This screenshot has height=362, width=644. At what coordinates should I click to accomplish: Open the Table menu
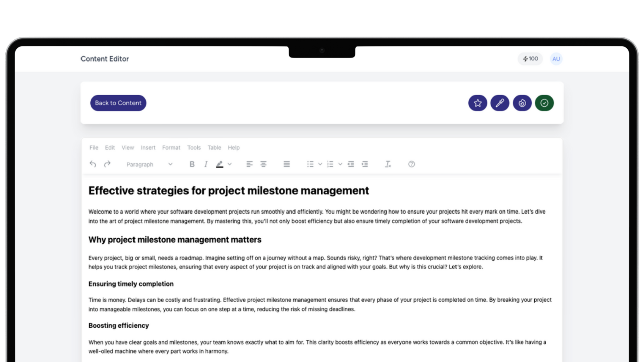click(x=214, y=148)
